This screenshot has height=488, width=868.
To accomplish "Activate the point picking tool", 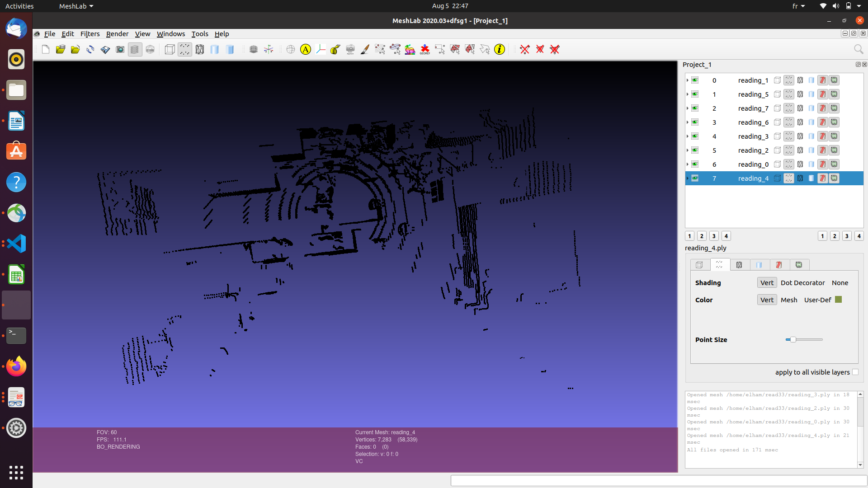I will click(380, 49).
